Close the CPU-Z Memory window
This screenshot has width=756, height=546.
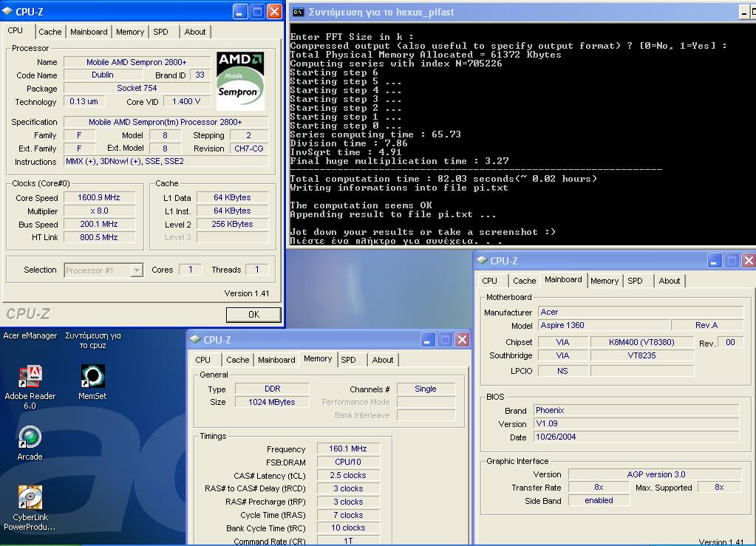tap(462, 340)
